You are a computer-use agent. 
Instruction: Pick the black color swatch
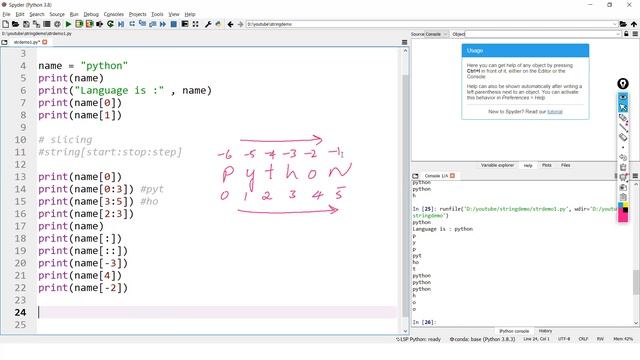pyautogui.click(x=625, y=210)
